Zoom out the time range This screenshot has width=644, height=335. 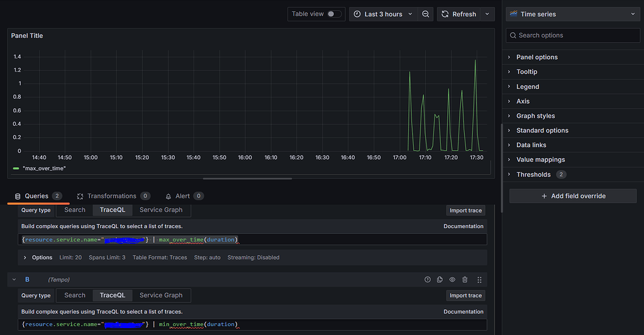[x=426, y=14]
